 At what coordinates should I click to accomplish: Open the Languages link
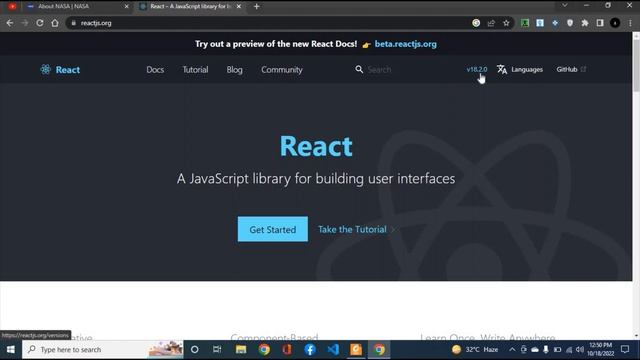tap(527, 69)
